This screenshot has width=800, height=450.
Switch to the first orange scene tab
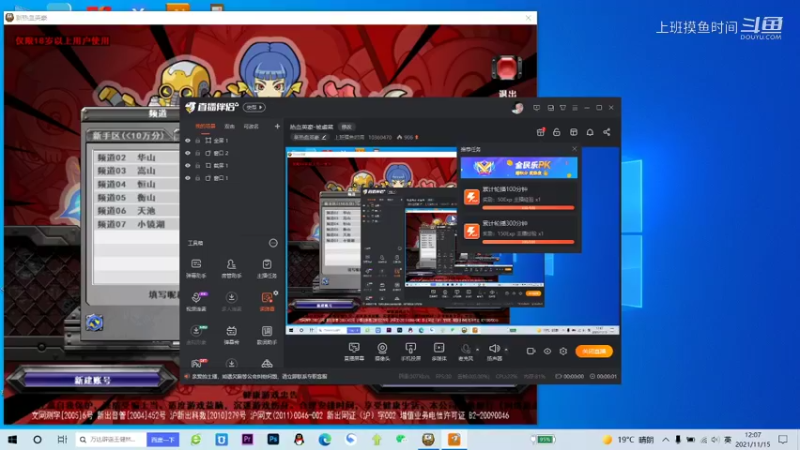coord(205,126)
